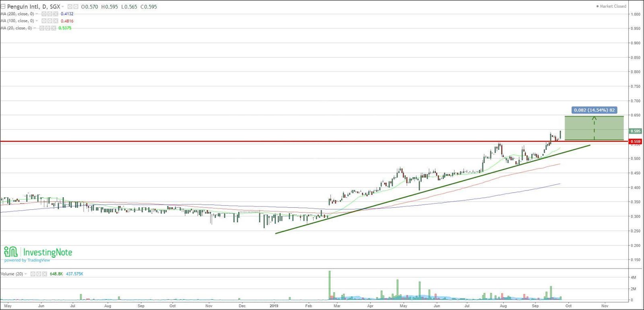This screenshot has height=310, width=644.
Task: Open settings gear for Penguin Intl series
Action: [76, 6]
